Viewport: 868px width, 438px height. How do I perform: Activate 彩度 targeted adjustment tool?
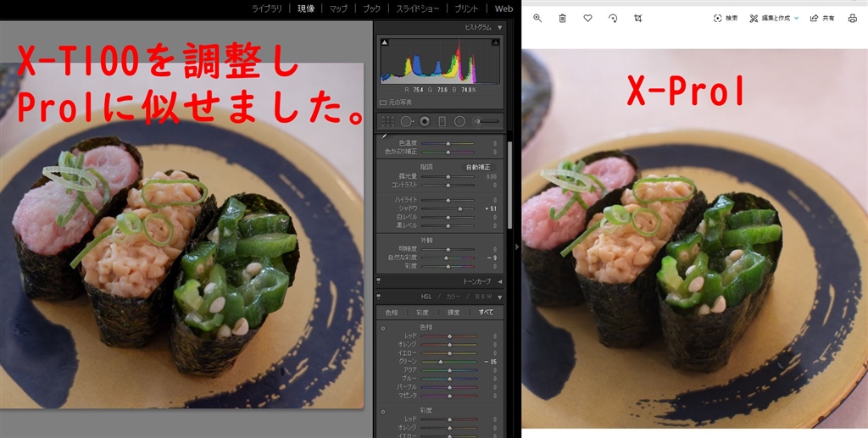[382, 412]
